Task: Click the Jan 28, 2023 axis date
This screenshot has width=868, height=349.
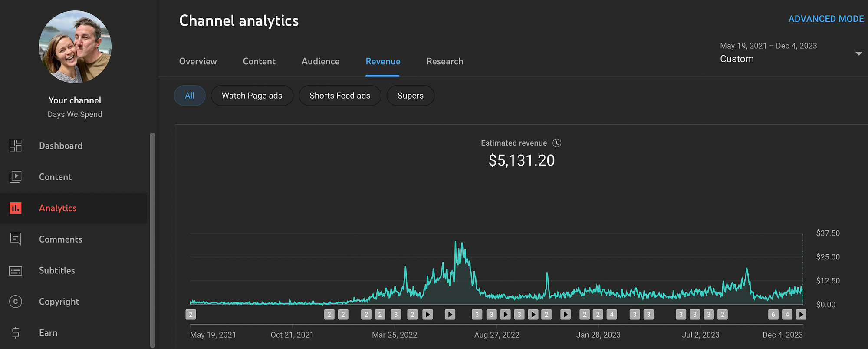Action: click(x=598, y=335)
